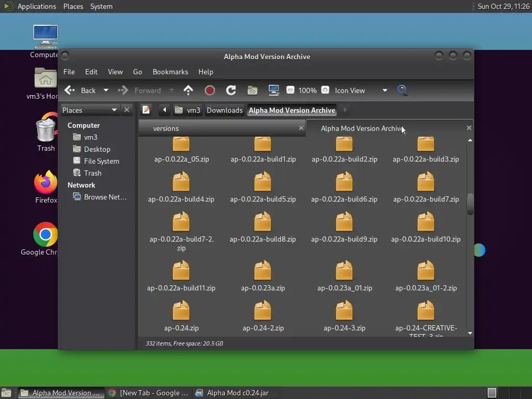Switch to the versions tab
The height and width of the screenshot is (399, 532).
point(166,128)
